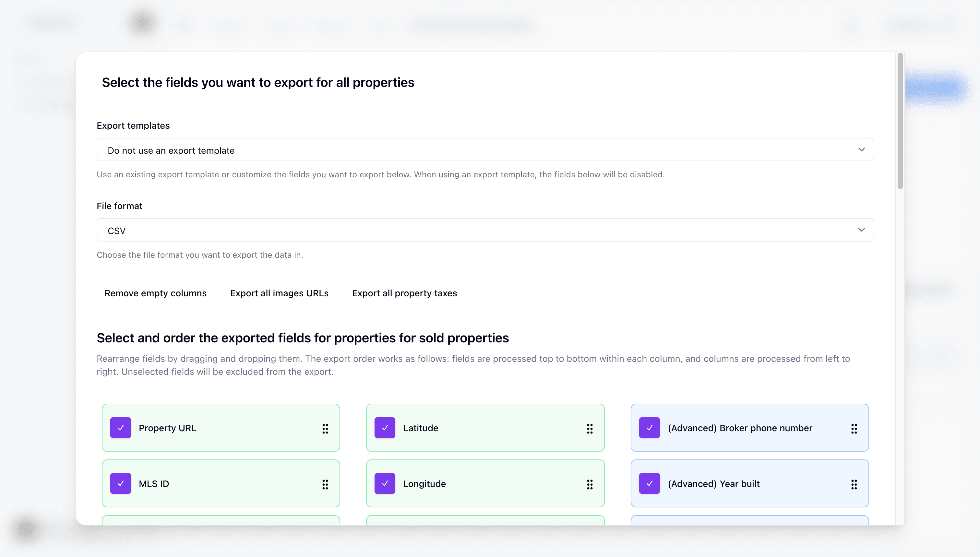Uncheck the Longitude checkbox
980x557 pixels.
point(385,483)
